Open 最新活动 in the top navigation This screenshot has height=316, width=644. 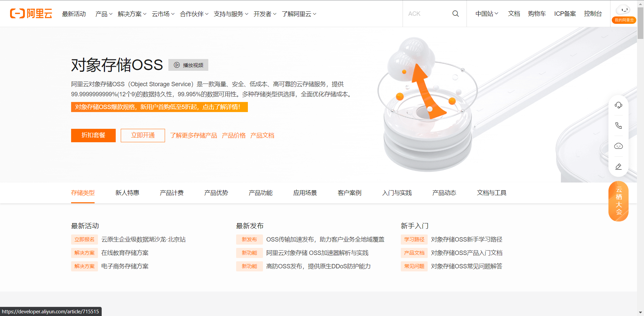tap(74, 14)
